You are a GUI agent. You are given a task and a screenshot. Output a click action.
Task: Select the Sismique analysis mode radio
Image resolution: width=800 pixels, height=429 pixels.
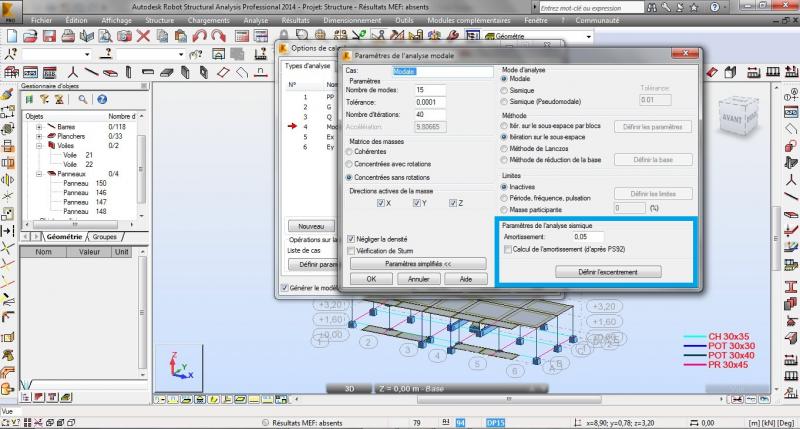point(504,90)
